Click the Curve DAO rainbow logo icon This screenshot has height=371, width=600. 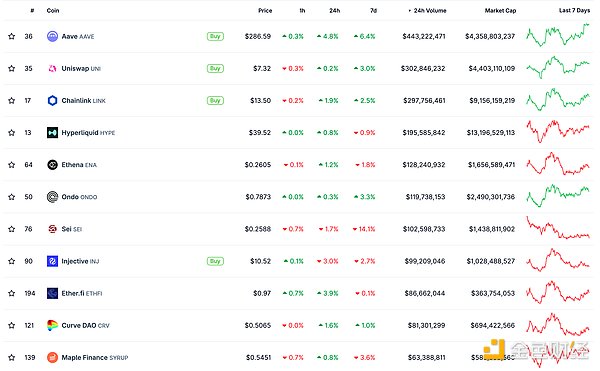click(52, 325)
